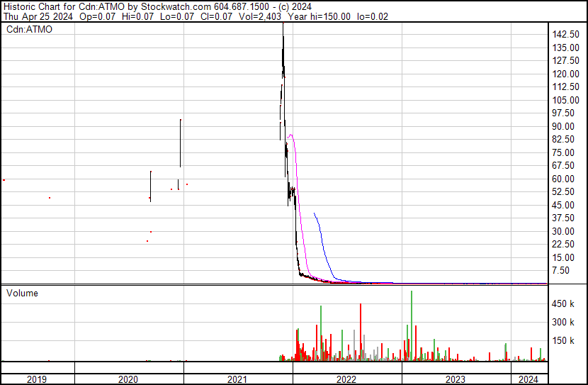Click the 75.00 price axis value

point(563,152)
